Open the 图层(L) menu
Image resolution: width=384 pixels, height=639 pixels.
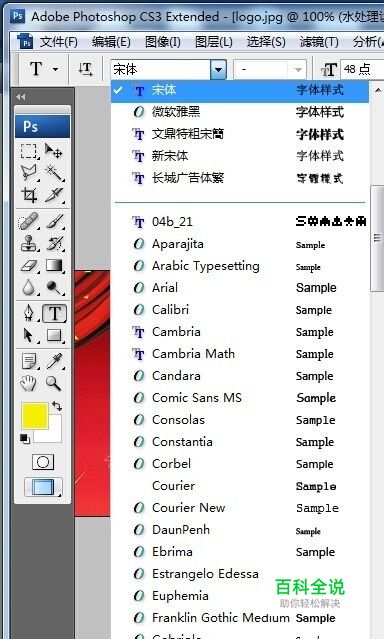click(x=213, y=42)
